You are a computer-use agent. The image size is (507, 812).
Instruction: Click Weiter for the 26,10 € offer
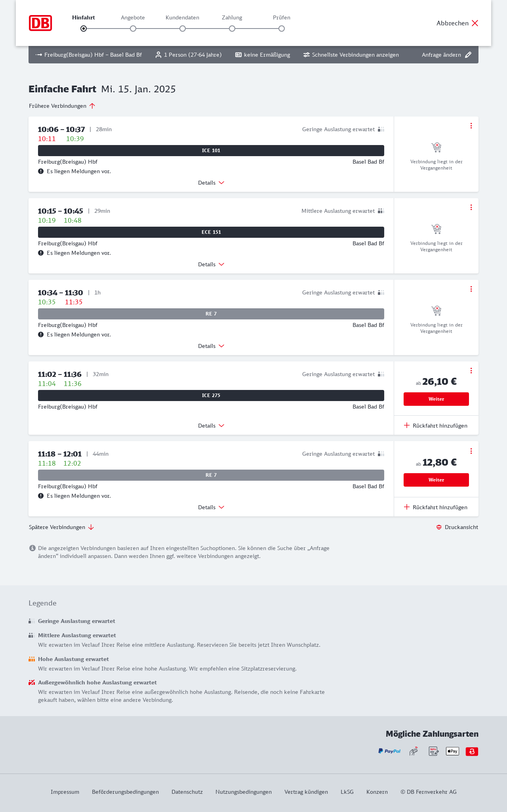click(436, 399)
